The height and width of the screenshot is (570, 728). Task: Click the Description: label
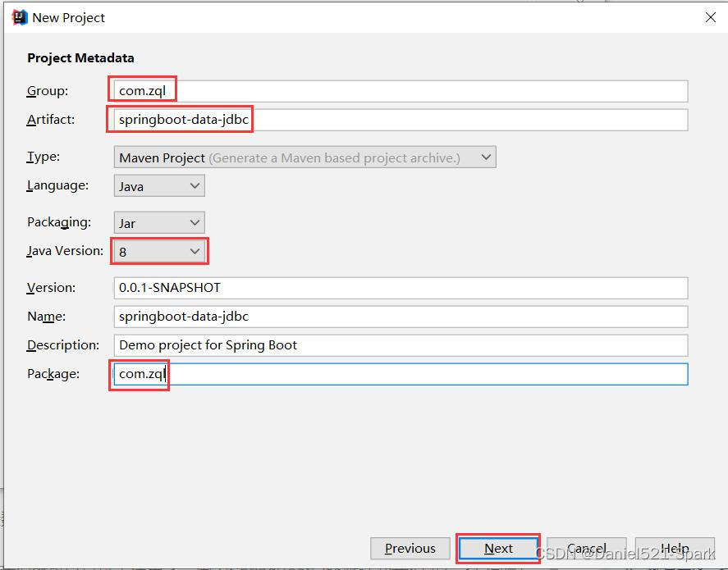(63, 345)
